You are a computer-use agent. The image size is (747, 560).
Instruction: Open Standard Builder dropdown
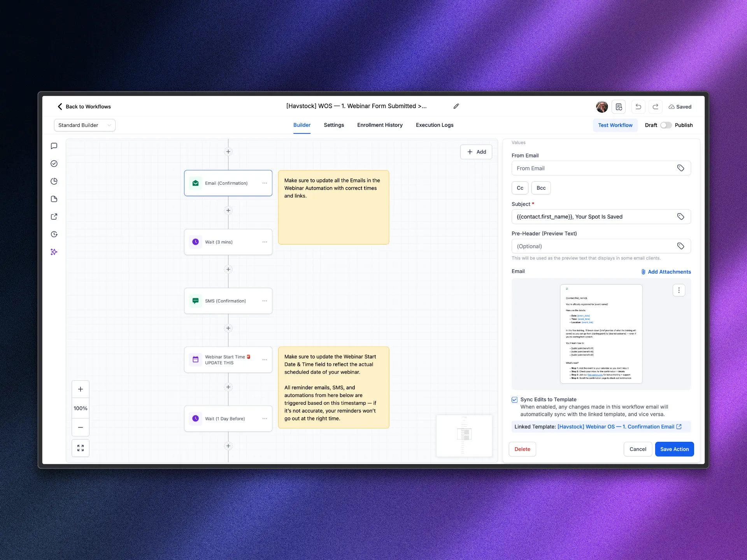84,125
